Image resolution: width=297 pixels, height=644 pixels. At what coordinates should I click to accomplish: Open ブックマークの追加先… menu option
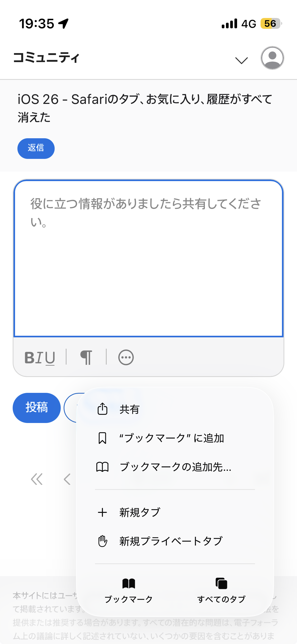click(x=175, y=467)
